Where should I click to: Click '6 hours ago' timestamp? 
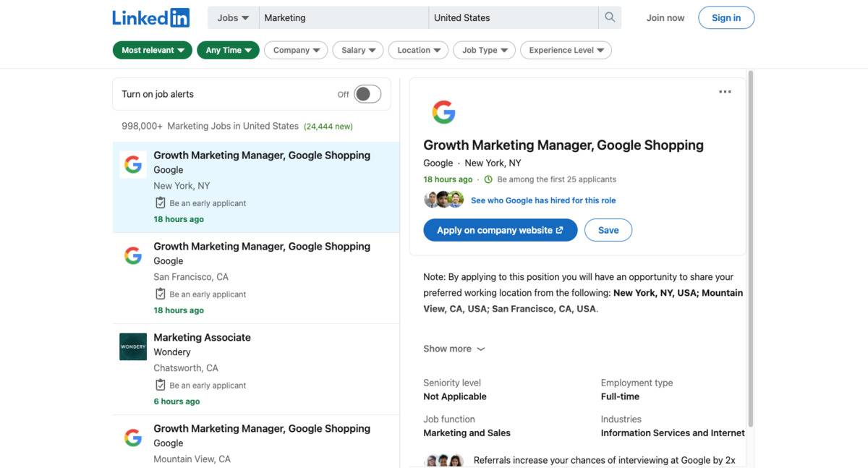coord(176,401)
